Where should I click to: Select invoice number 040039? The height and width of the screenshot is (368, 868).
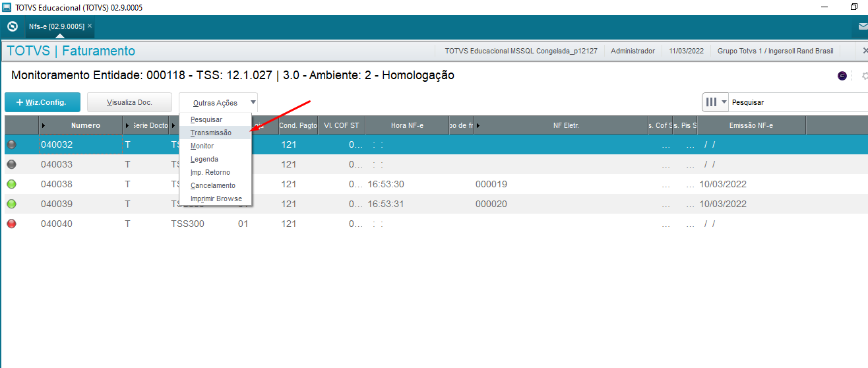click(x=57, y=204)
